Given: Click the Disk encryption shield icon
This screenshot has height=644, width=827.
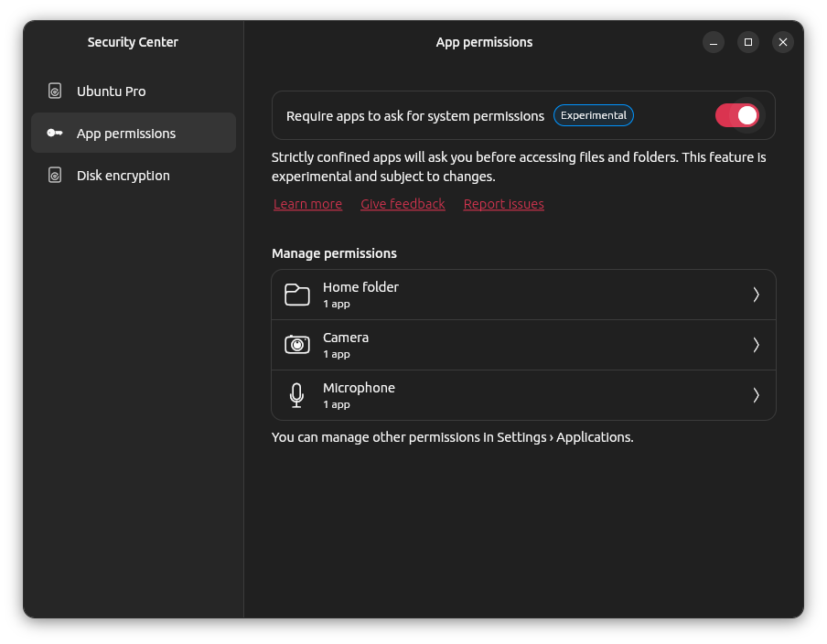Looking at the screenshot, I should (53, 175).
